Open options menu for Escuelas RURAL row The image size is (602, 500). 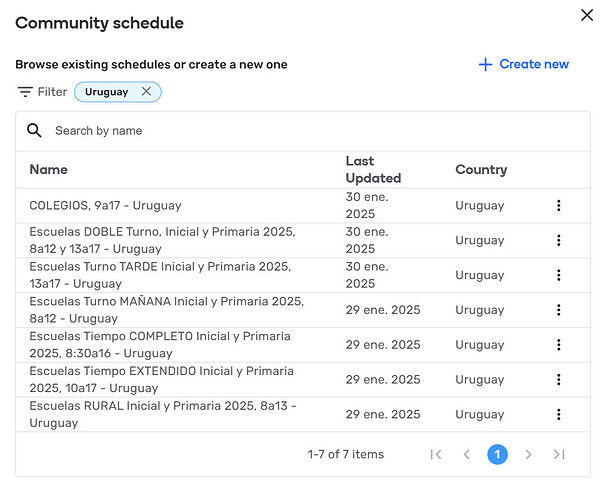point(558,414)
